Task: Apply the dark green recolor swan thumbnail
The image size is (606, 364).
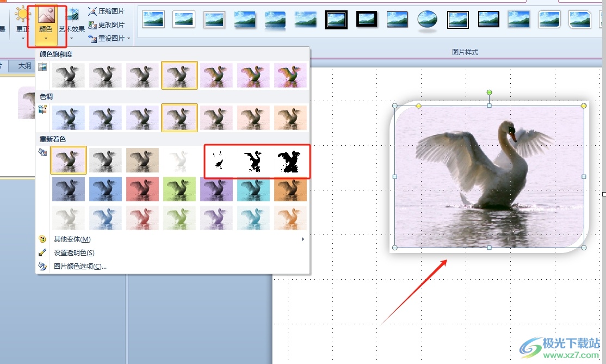Action: [x=180, y=189]
